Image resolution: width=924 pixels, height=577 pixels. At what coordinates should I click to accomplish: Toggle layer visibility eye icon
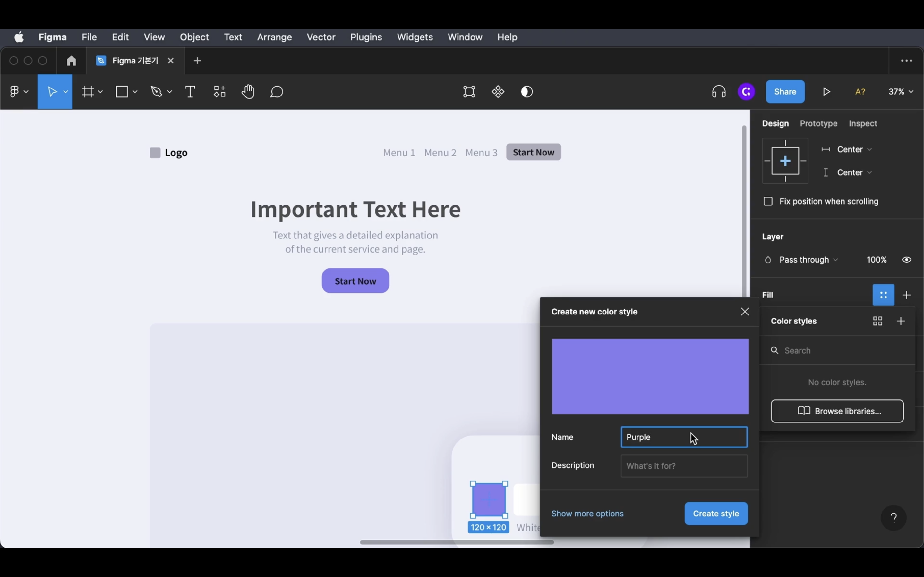906,260
